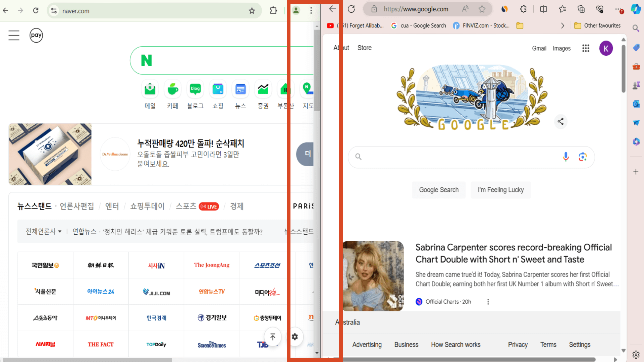Open Google Lens search by image icon
This screenshot has width=644, height=362.
[x=583, y=157]
